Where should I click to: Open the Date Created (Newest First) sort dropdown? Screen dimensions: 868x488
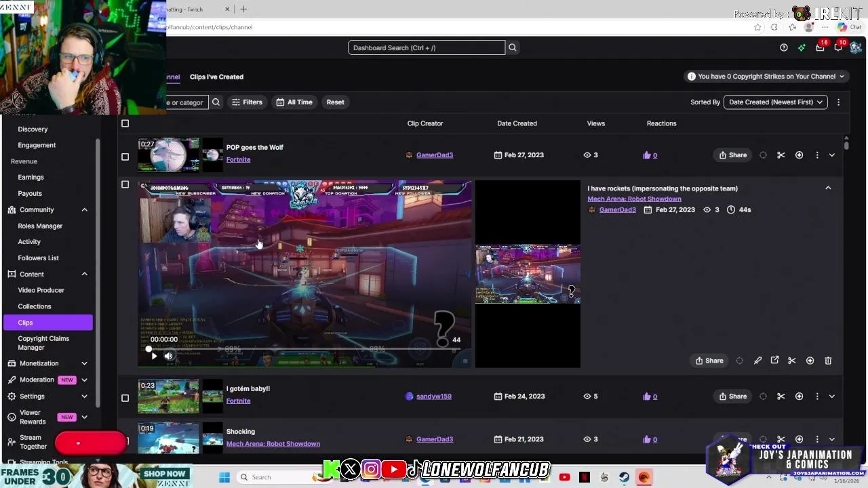click(775, 102)
